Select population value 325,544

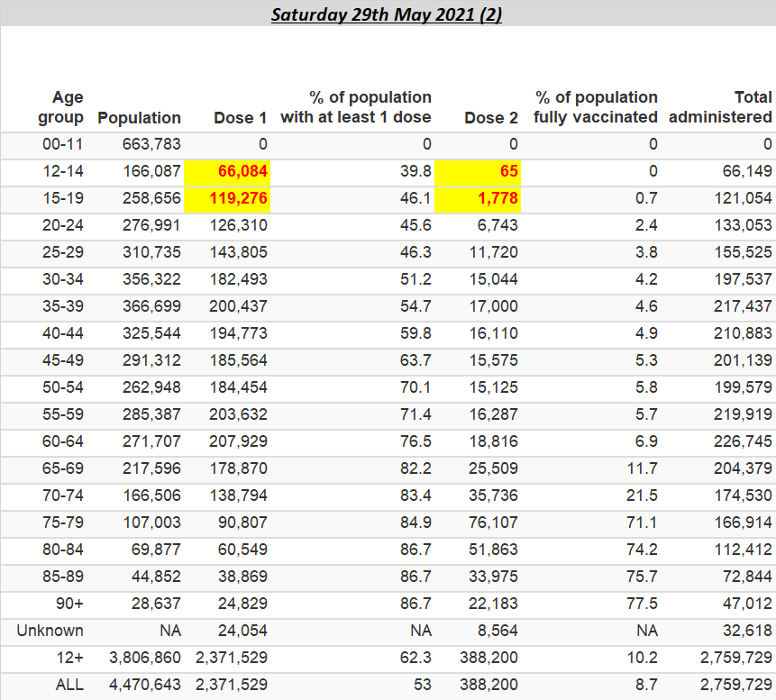[x=152, y=333]
